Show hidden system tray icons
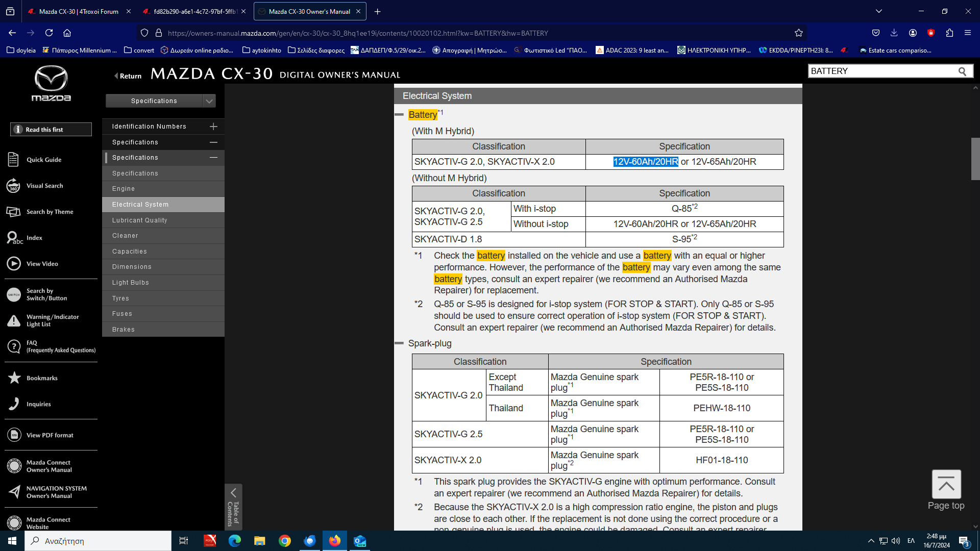The width and height of the screenshot is (980, 551). pyautogui.click(x=871, y=541)
